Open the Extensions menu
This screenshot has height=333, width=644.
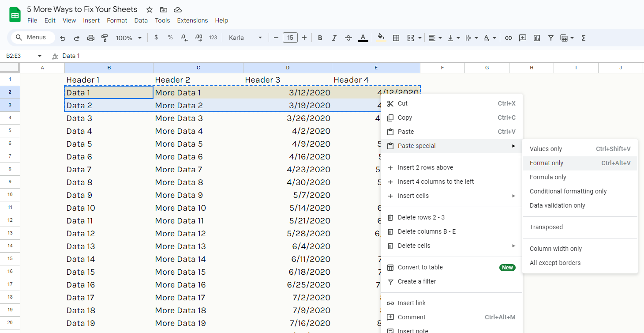[x=192, y=20]
